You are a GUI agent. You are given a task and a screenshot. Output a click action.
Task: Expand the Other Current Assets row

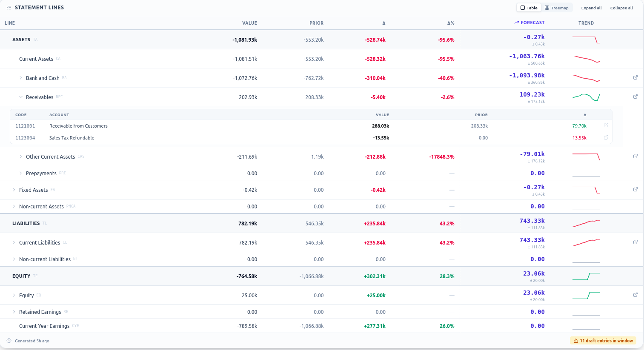pos(21,157)
